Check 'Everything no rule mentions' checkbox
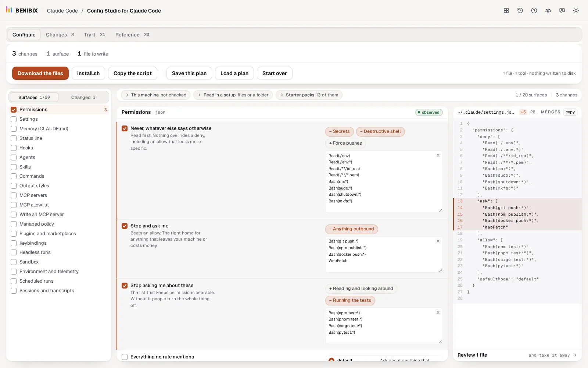Viewport: 588px width, 368px height. (x=125, y=357)
